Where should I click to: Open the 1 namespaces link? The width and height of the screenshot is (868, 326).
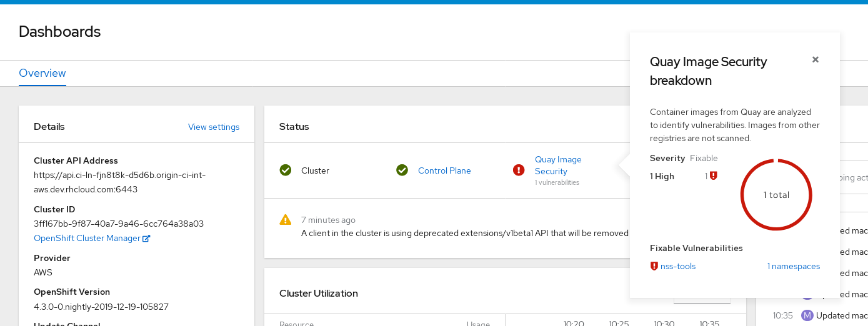tap(793, 266)
